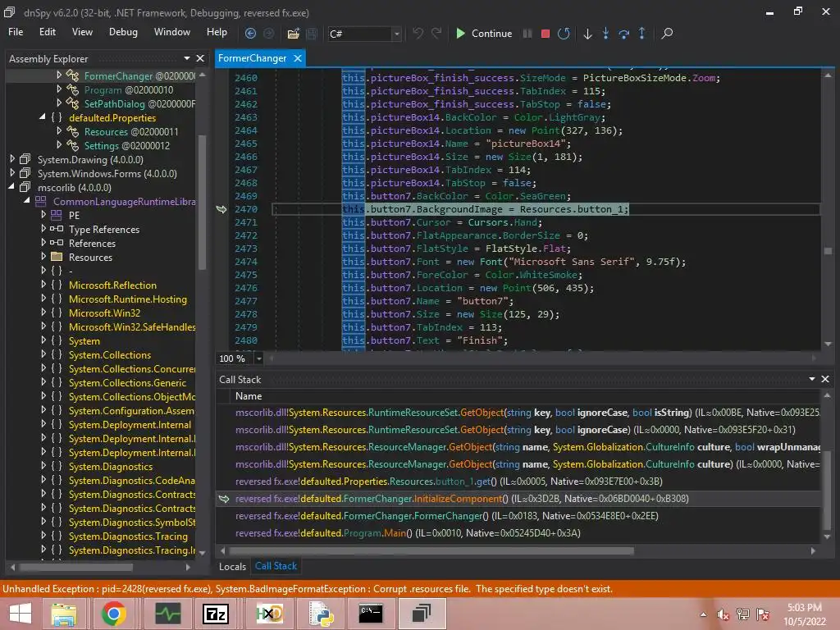The height and width of the screenshot is (630, 840).
Task: Open 7-Zip from the taskbar
Action: tap(216, 614)
